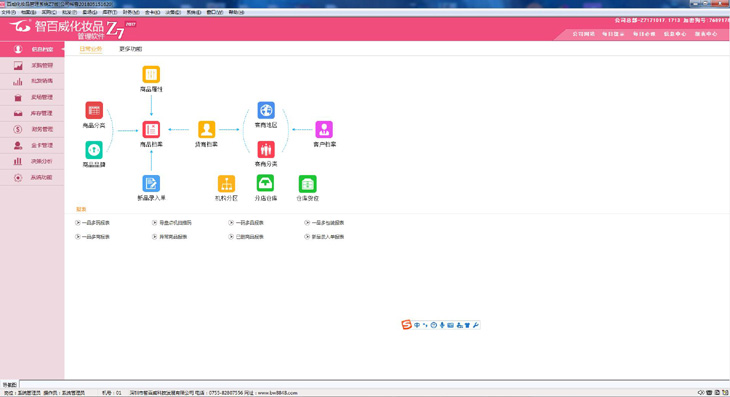Screen dimensions: 730x397
Task: Click the orange person 供应商档案 icon
Action: (206, 129)
